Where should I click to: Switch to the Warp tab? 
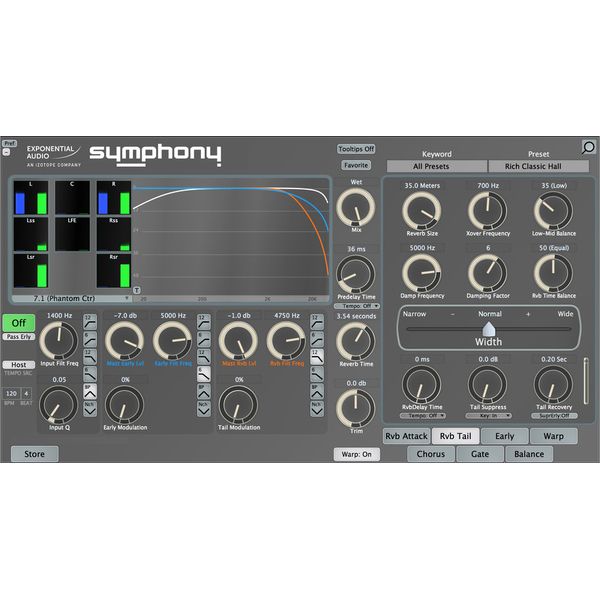[554, 436]
